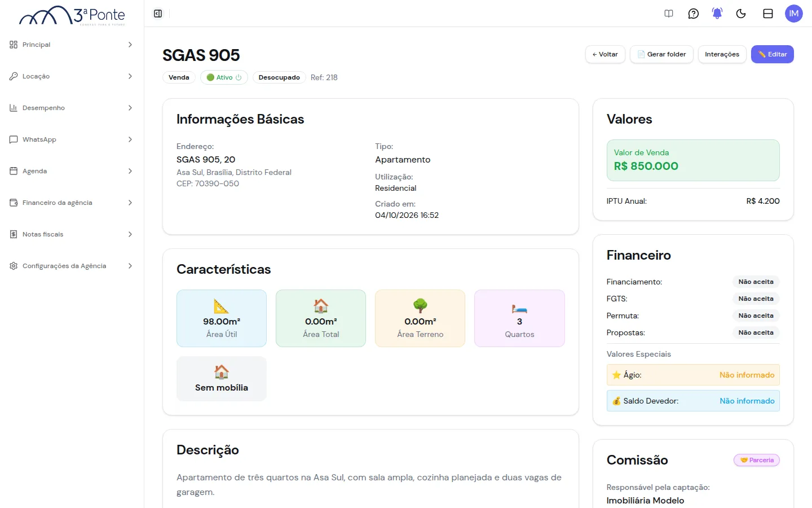Open the IM user avatar menu
The image size is (812, 508).
[x=794, y=14]
